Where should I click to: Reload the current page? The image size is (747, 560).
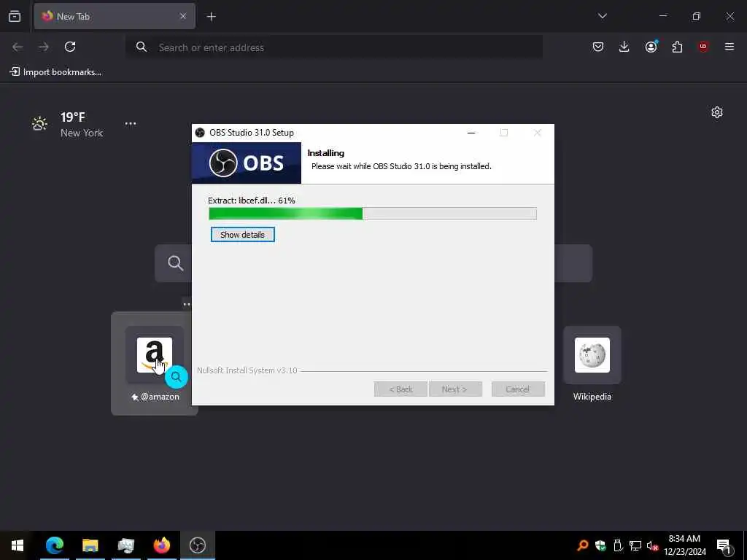tap(70, 47)
